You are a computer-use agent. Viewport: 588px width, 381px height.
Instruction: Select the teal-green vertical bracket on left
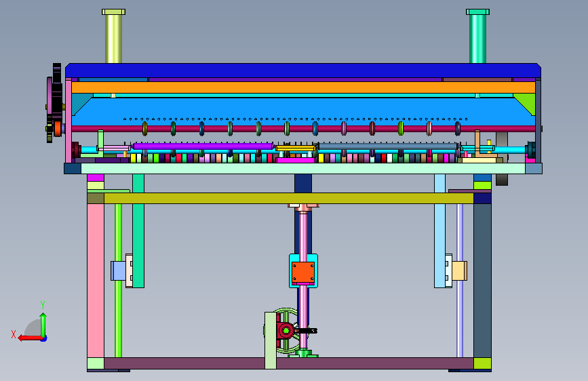[138, 230]
